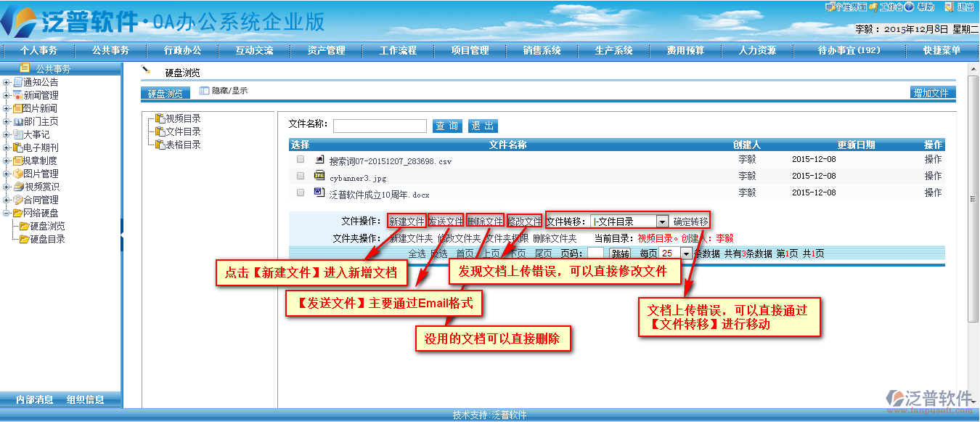
Task: Expand the 合同管理 tree node
Action: pos(7,200)
